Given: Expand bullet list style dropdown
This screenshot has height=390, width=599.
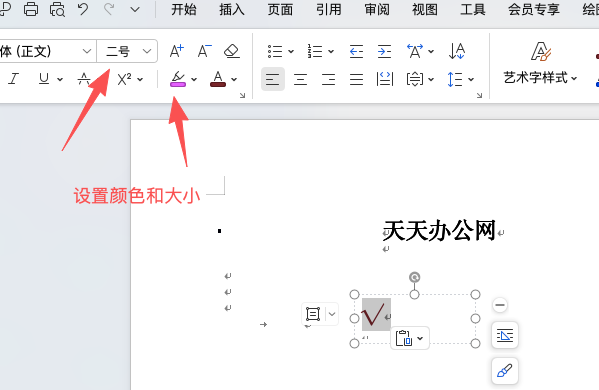Looking at the screenshot, I should click(291, 51).
